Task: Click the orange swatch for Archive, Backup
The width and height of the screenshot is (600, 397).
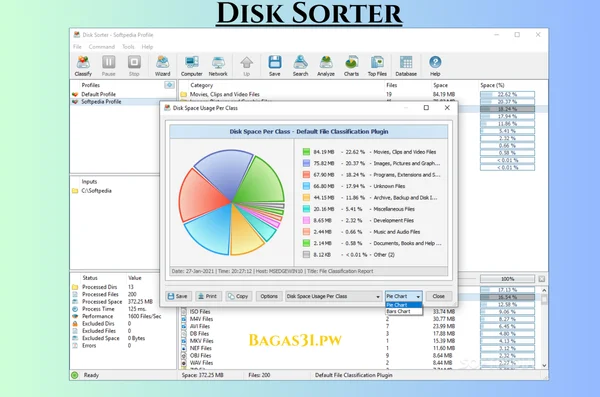Action: tap(306, 198)
